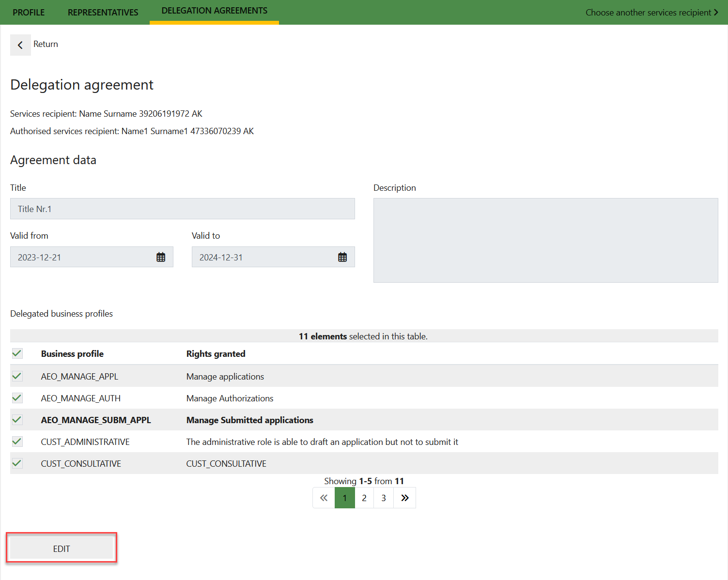This screenshot has height=580, width=728.
Task: Click the Services recipient Name Surname line
Action: click(x=106, y=114)
